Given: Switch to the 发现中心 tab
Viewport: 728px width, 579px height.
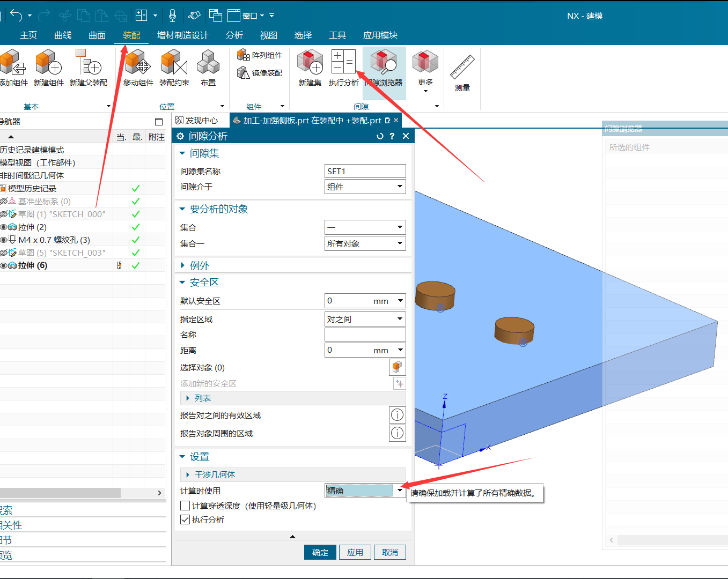Looking at the screenshot, I should (200, 120).
